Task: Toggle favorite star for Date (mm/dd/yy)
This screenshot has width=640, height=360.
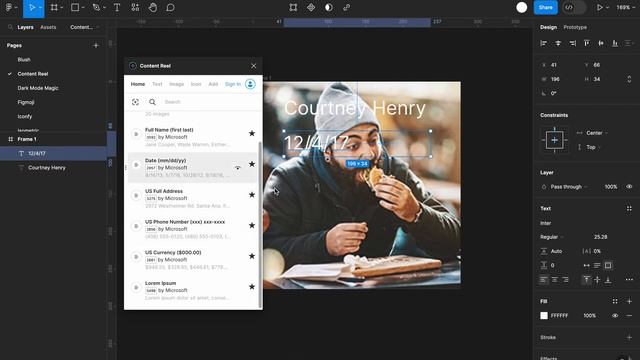Action: pos(252,164)
